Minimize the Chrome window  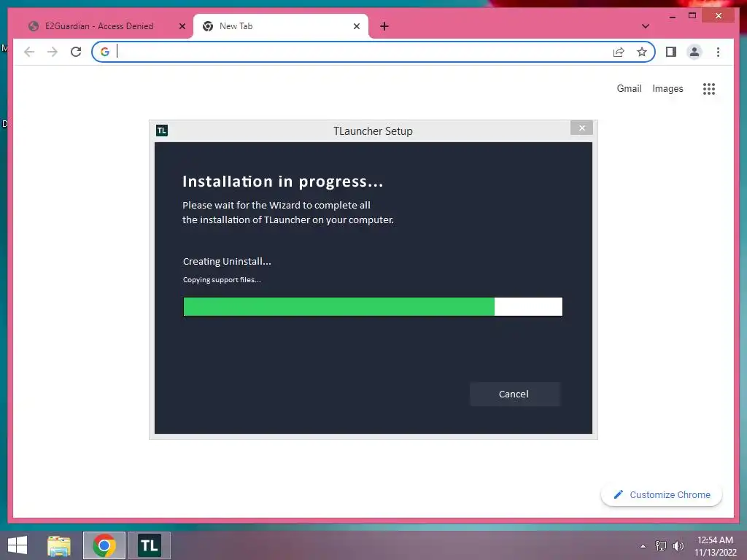coord(672,16)
